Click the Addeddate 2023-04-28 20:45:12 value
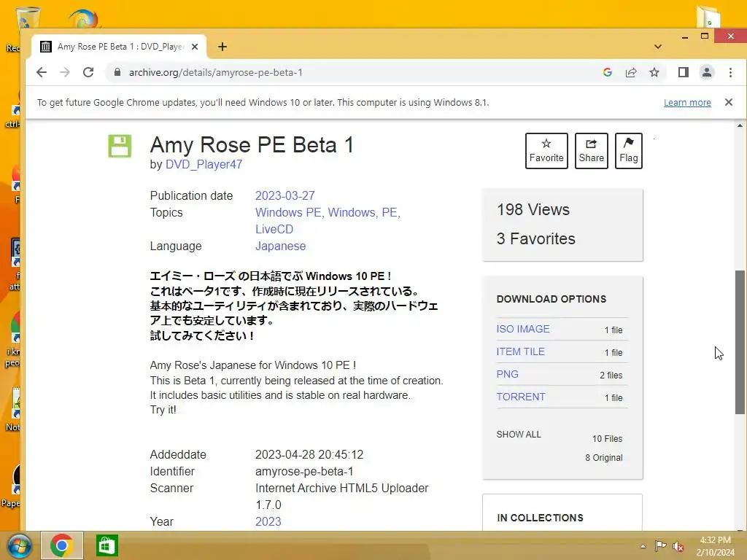Viewport: 747px width, 560px height. tap(309, 455)
